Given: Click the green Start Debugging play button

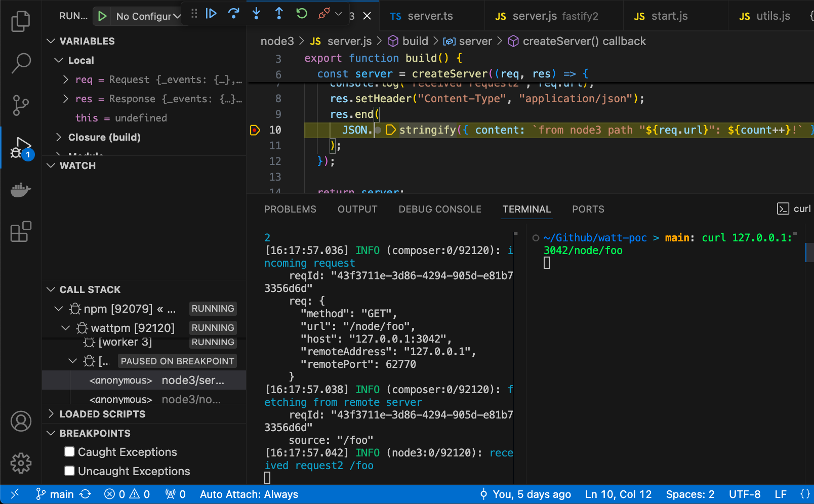Looking at the screenshot, I should click(x=102, y=16).
